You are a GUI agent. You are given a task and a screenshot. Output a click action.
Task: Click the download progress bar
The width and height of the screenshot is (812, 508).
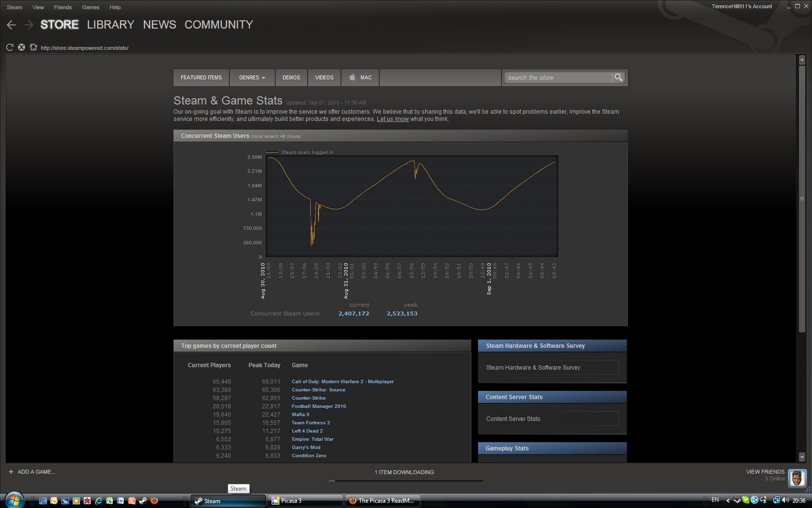[405, 481]
